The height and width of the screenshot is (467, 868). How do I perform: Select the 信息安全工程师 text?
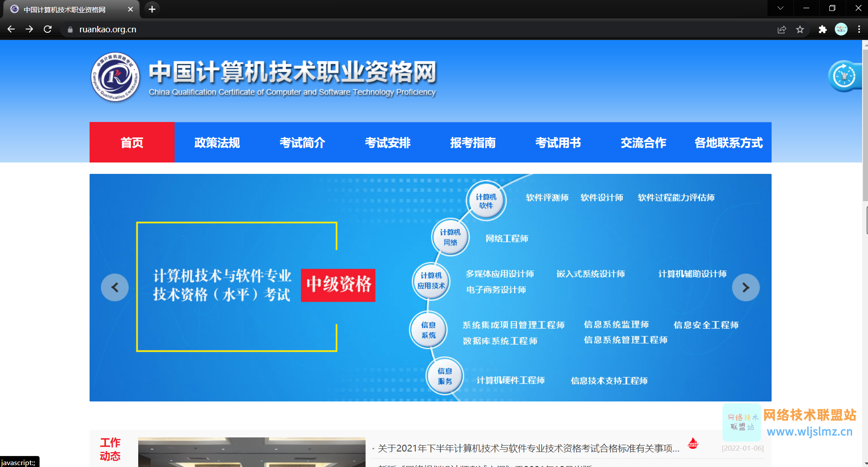(706, 325)
